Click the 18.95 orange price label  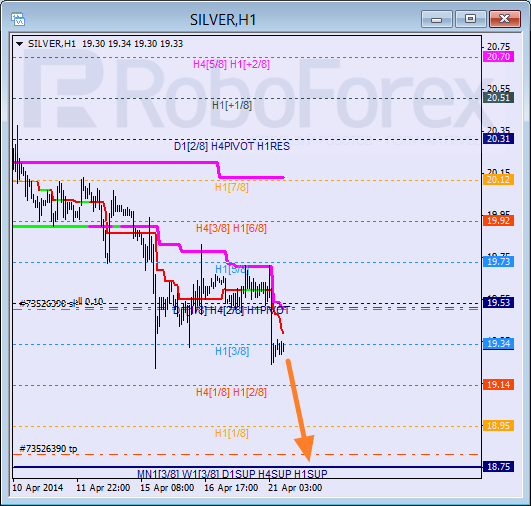[498, 425]
